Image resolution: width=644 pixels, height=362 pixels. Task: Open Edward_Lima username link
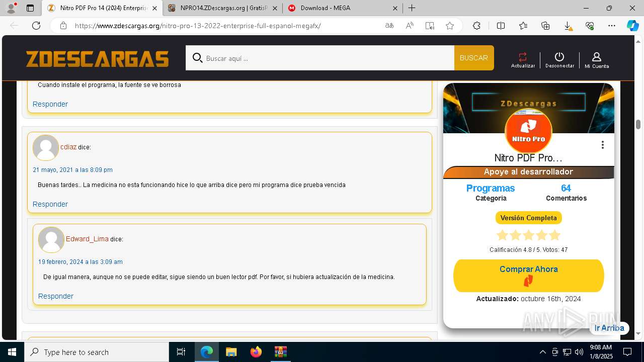[87, 239]
